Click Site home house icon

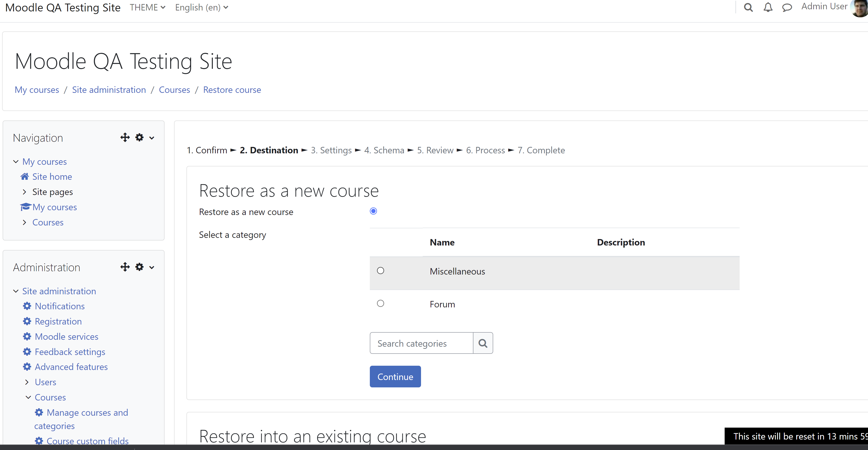point(25,176)
